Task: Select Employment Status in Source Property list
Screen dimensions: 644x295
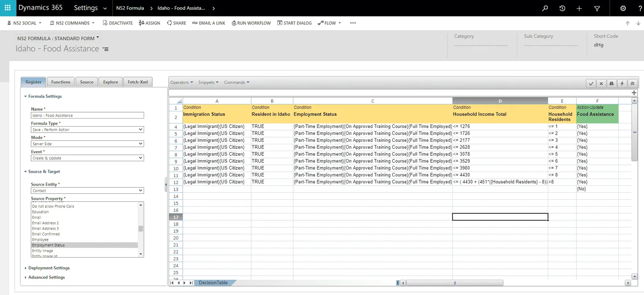Action: point(85,245)
